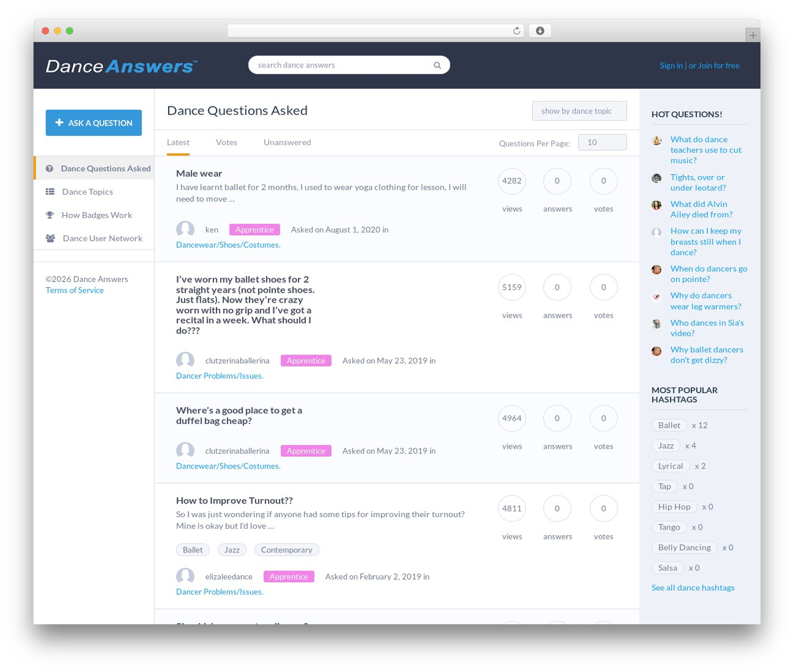
Task: Click the browser reload icon
Action: (516, 31)
